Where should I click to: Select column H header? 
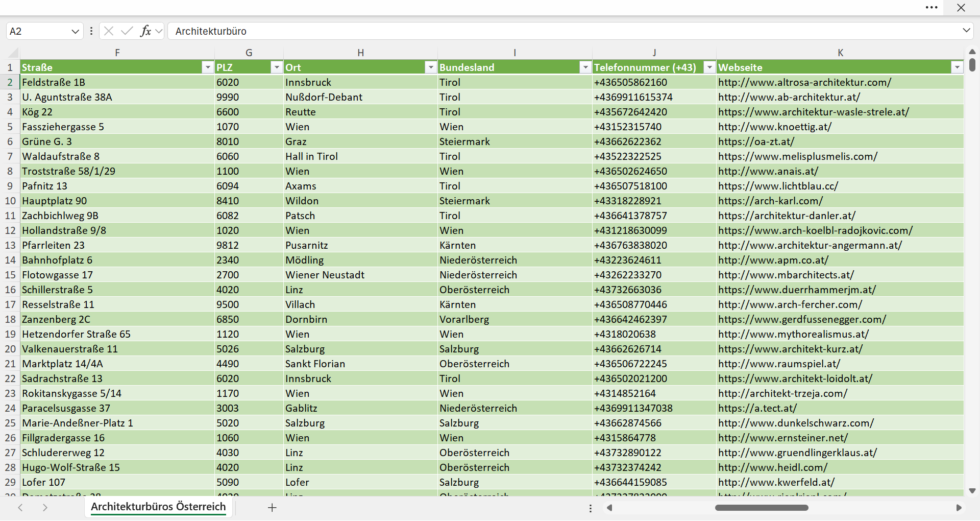point(360,53)
